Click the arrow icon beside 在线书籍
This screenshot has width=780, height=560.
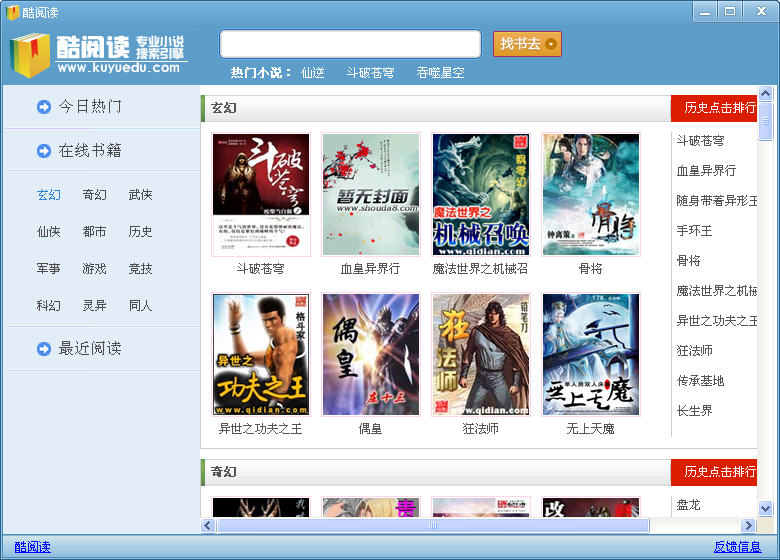click(44, 151)
